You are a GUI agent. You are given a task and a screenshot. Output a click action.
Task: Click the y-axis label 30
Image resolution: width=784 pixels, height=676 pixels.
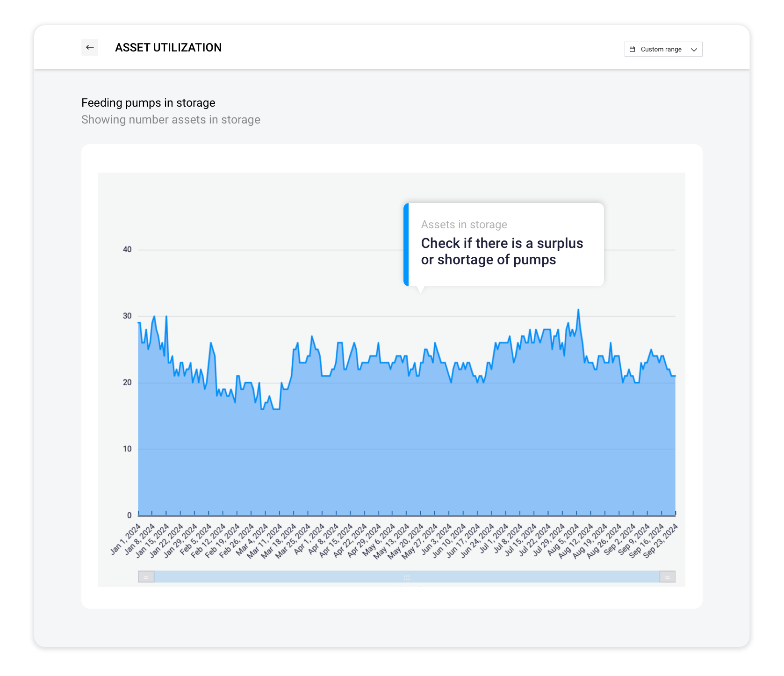coord(127,316)
